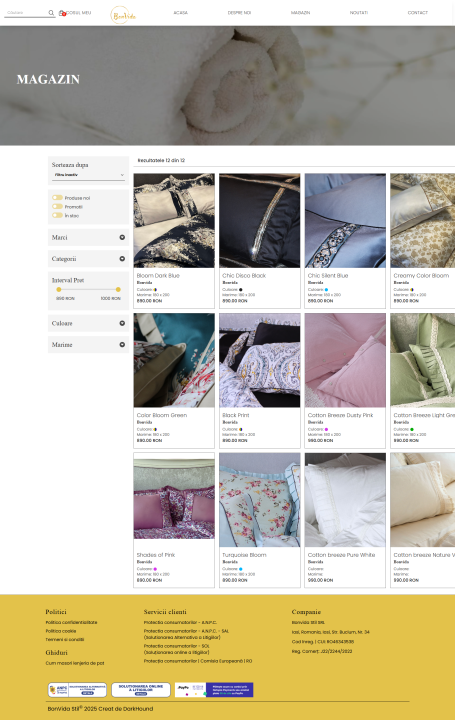This screenshot has height=720, width=455.
Task: Expand the Marime filter section
Action: click(x=88, y=344)
